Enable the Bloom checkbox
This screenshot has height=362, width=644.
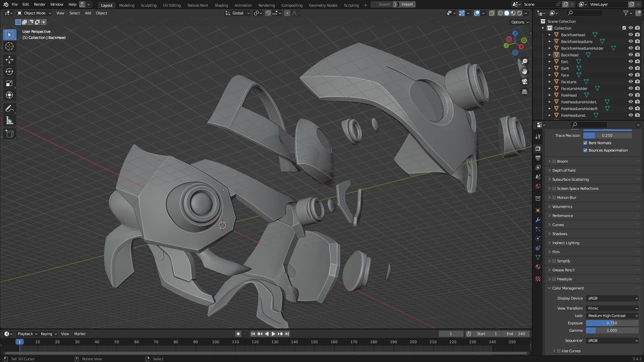coord(554,161)
